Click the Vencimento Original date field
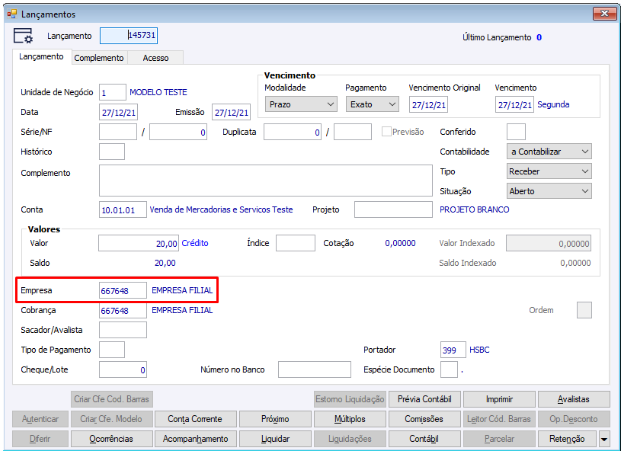Screen dimensions: 623x453 click(428, 105)
